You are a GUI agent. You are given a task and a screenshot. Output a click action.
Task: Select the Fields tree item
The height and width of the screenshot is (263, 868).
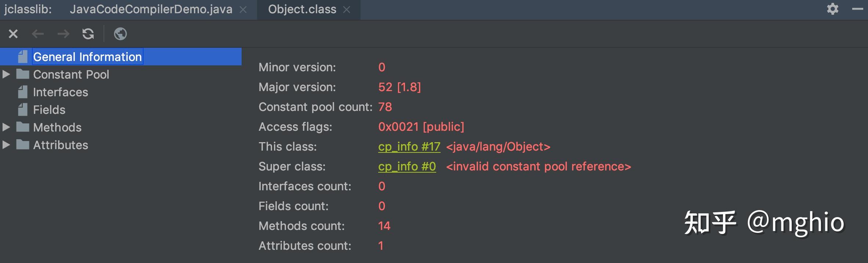pyautogui.click(x=49, y=110)
